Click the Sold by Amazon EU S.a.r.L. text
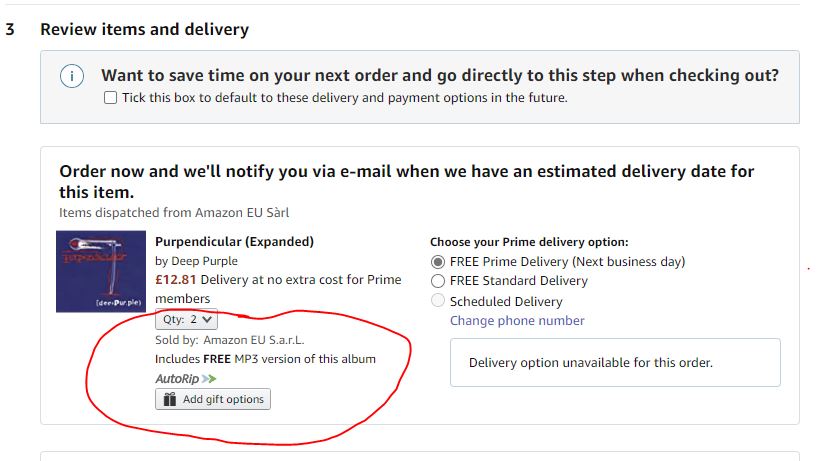This screenshot has height=461, width=826. (x=229, y=340)
